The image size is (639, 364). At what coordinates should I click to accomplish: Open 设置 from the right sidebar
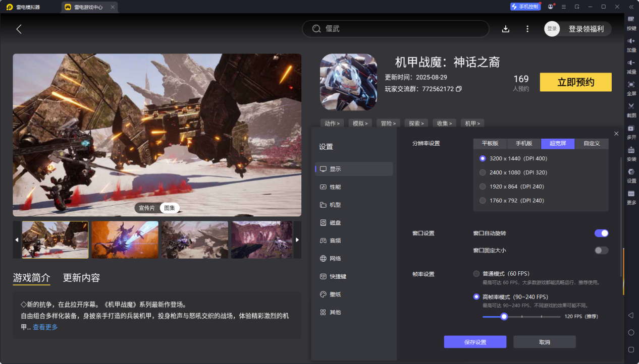631,174
